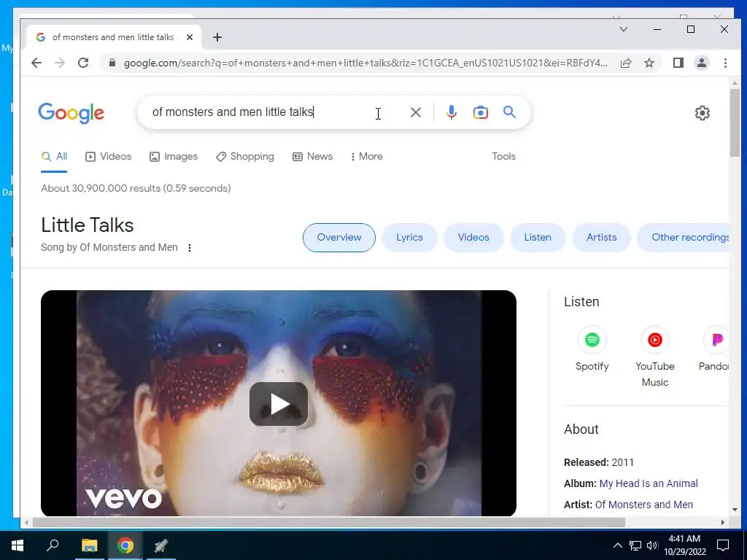
Task: Open Chrome side panel
Action: pyautogui.click(x=678, y=63)
